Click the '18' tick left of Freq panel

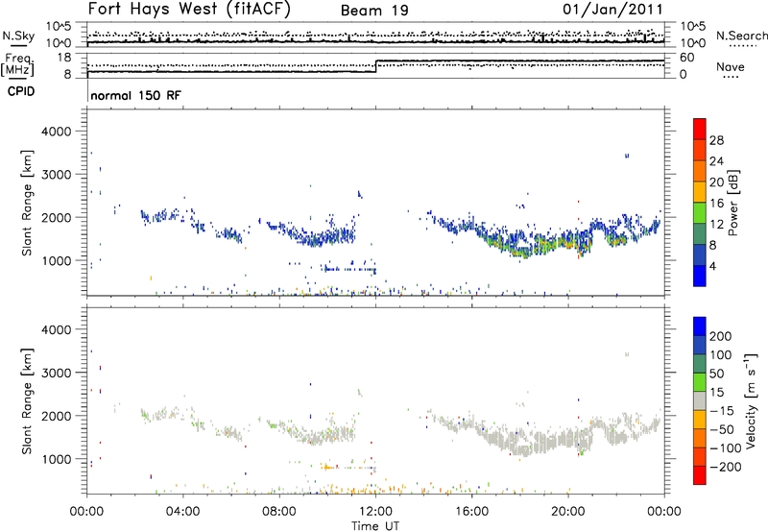64,58
